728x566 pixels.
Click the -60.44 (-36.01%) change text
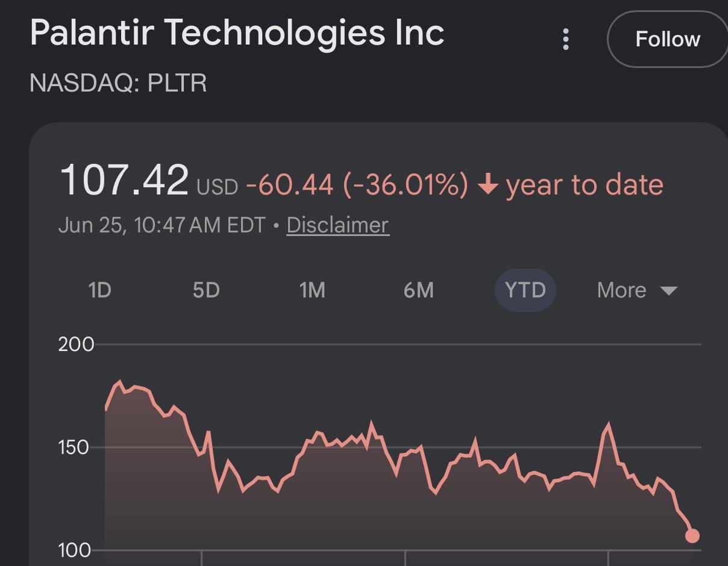pyautogui.click(x=357, y=185)
